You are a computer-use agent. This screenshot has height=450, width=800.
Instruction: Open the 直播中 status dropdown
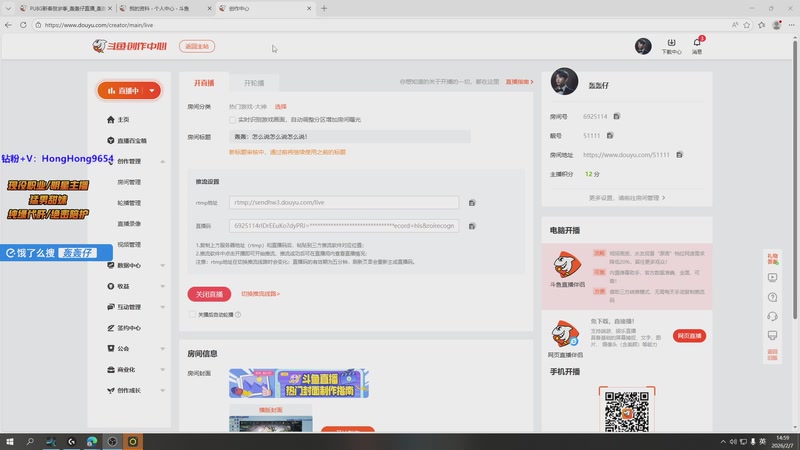(129, 91)
